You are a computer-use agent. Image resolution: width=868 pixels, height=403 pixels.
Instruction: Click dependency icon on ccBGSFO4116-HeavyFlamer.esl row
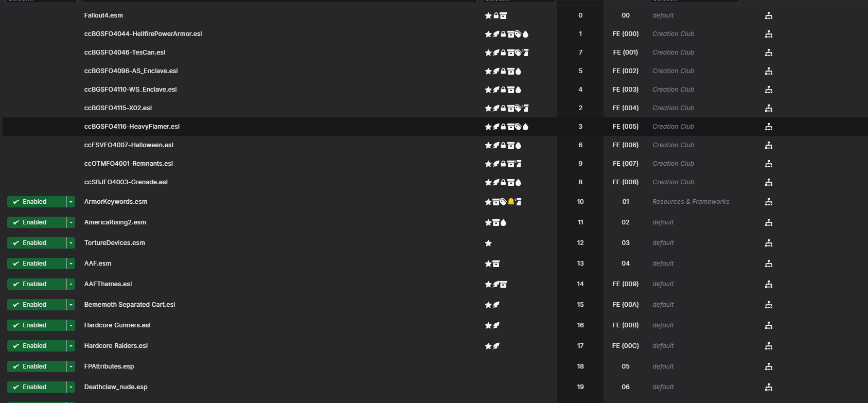[x=768, y=127]
